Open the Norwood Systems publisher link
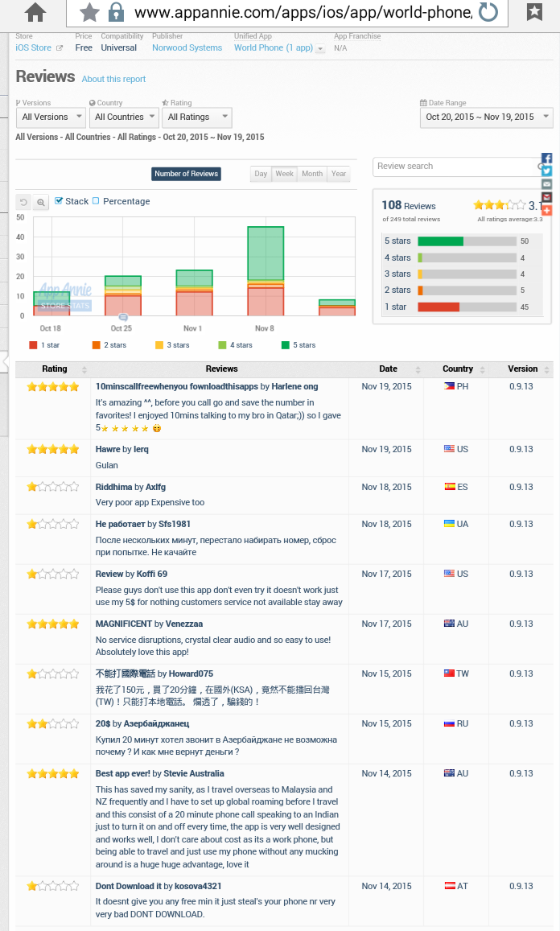Image resolution: width=560 pixels, height=931 pixels. pos(187,48)
